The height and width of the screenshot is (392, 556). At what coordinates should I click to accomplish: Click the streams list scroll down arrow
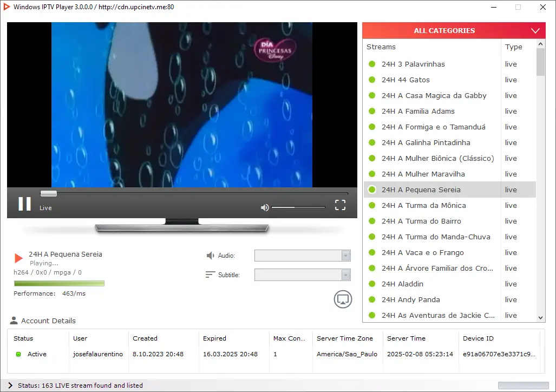click(540, 318)
